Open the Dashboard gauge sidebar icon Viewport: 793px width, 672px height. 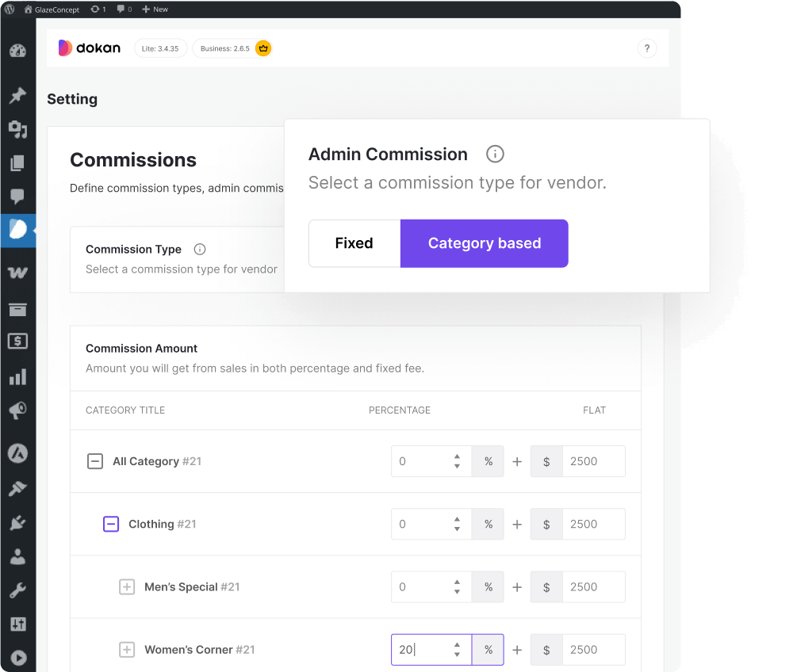pyautogui.click(x=17, y=52)
